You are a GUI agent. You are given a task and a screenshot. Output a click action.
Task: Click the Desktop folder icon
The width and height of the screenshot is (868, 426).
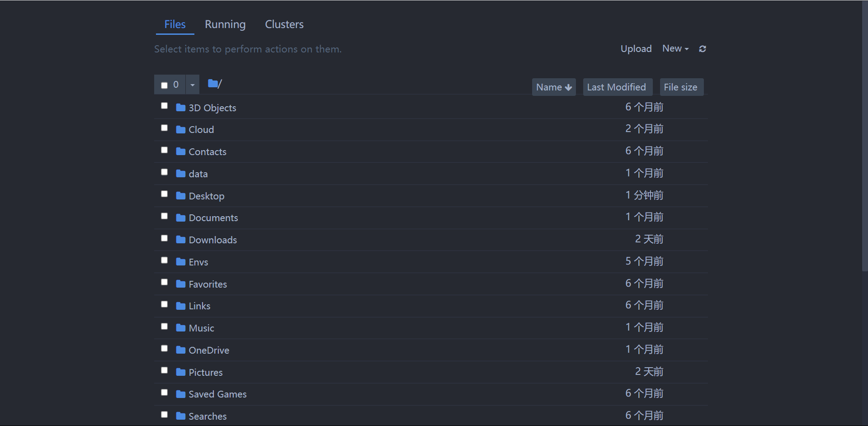click(x=181, y=196)
